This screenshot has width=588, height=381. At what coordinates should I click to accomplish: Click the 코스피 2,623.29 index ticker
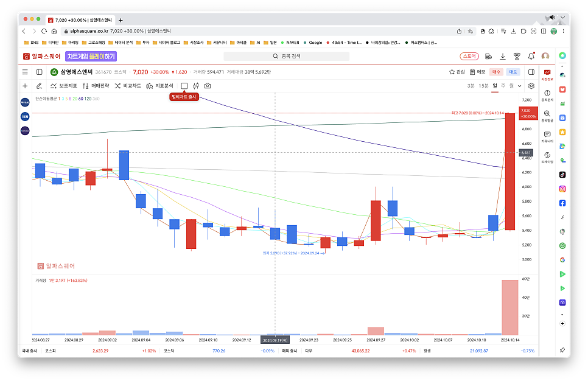click(x=100, y=351)
